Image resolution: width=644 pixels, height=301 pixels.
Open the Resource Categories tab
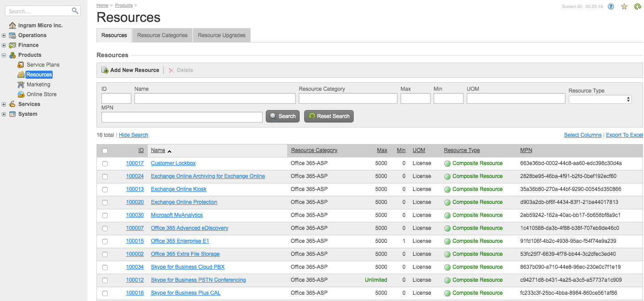(163, 35)
